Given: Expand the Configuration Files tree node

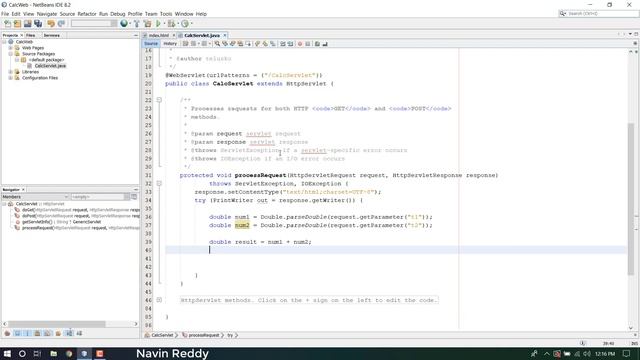Looking at the screenshot, I should coord(11,78).
